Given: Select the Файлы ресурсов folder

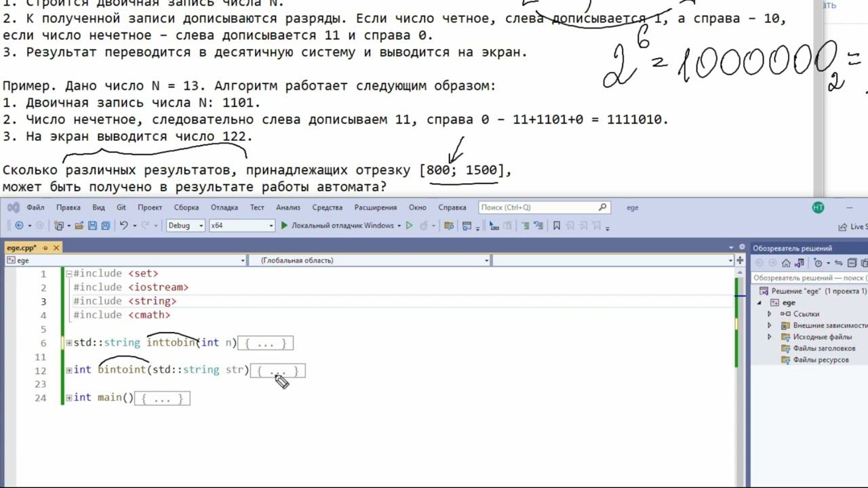Looking at the screenshot, I should [x=815, y=360].
